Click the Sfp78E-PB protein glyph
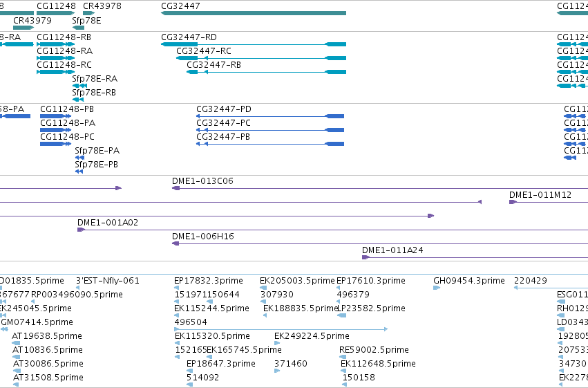Screen dimensions: 588x388 point(79,172)
